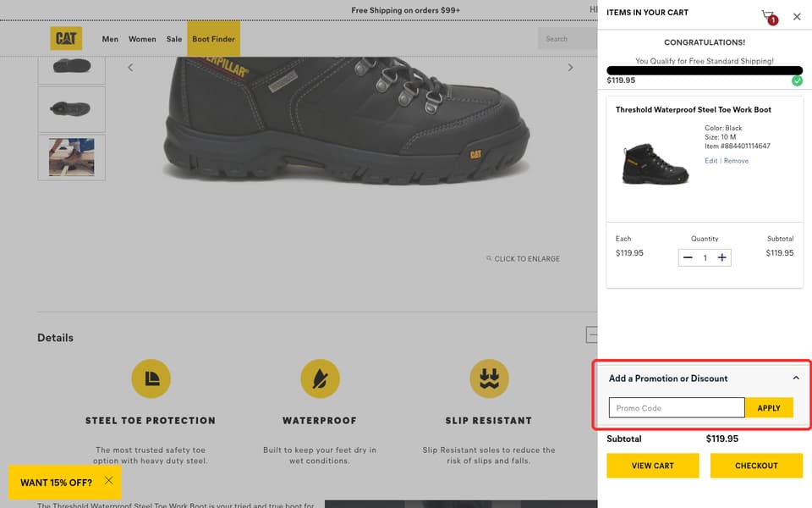
Task: Click Want 15% Off offer
Action: click(x=56, y=483)
